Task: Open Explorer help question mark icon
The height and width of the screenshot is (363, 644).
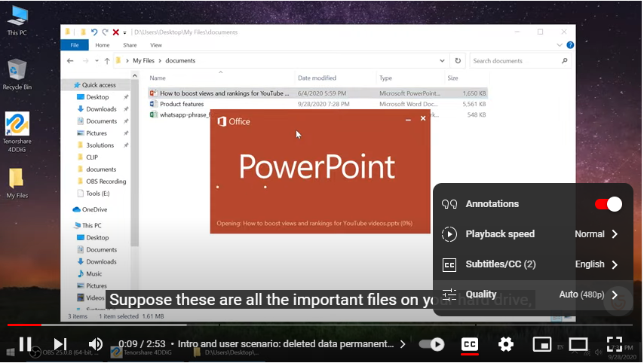Action: [x=570, y=45]
